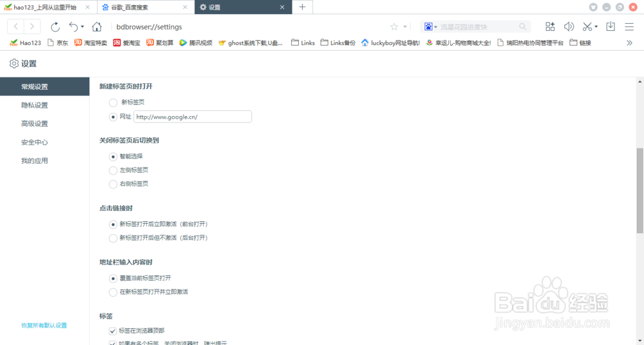Open the 京东 bookmark
644x345 pixels.
[x=58, y=43]
